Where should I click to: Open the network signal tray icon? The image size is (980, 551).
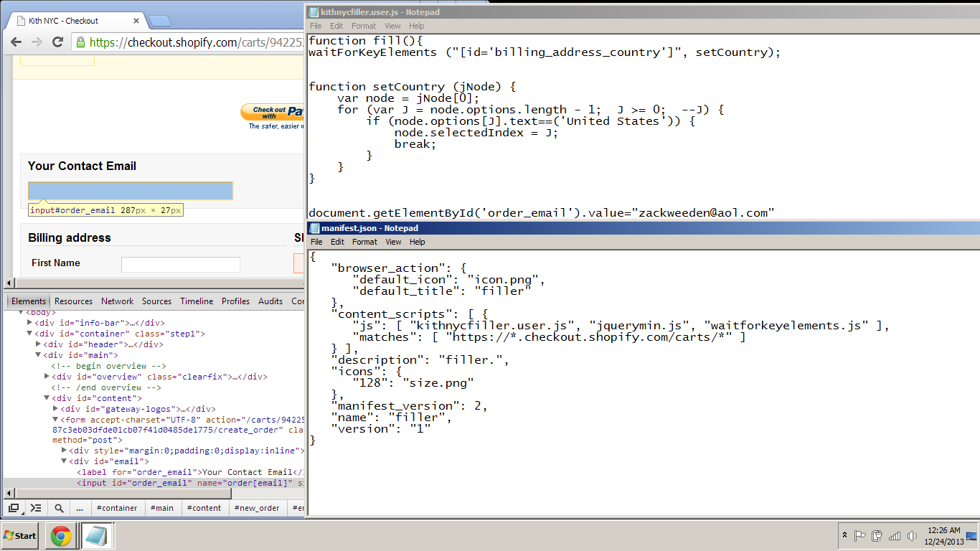(895, 536)
